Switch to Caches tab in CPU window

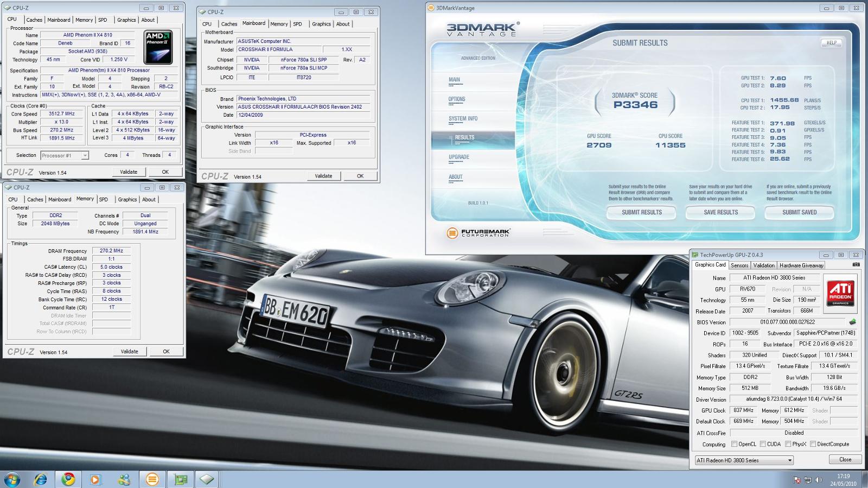point(34,20)
